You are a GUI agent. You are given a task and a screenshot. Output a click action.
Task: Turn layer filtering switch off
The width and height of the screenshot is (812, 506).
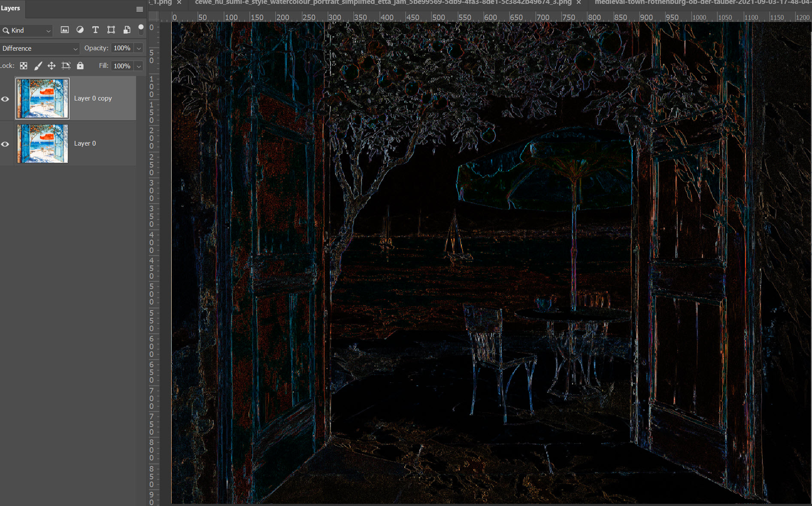tap(141, 29)
